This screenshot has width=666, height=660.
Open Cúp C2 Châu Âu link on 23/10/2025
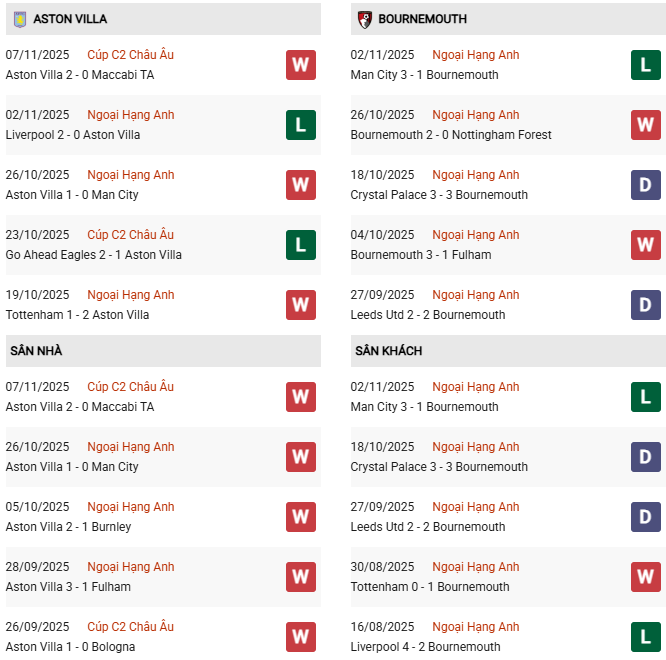click(130, 235)
